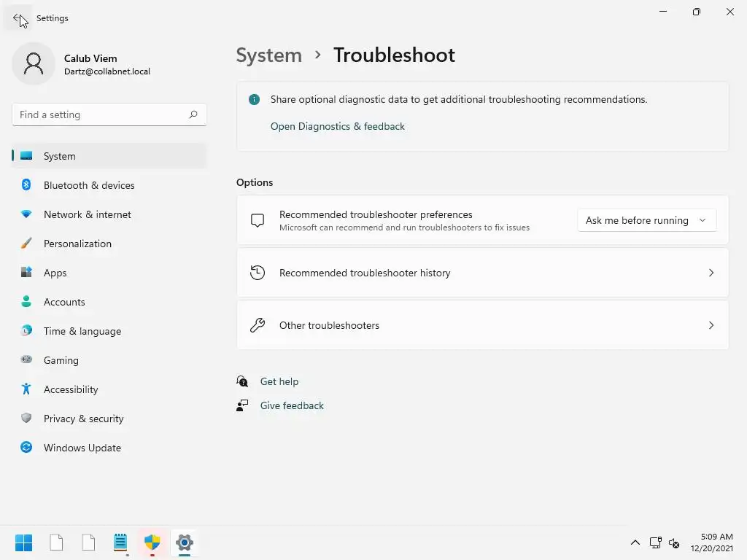Open Diagnostics & feedback link
Screen dimensions: 747x560
point(337,126)
